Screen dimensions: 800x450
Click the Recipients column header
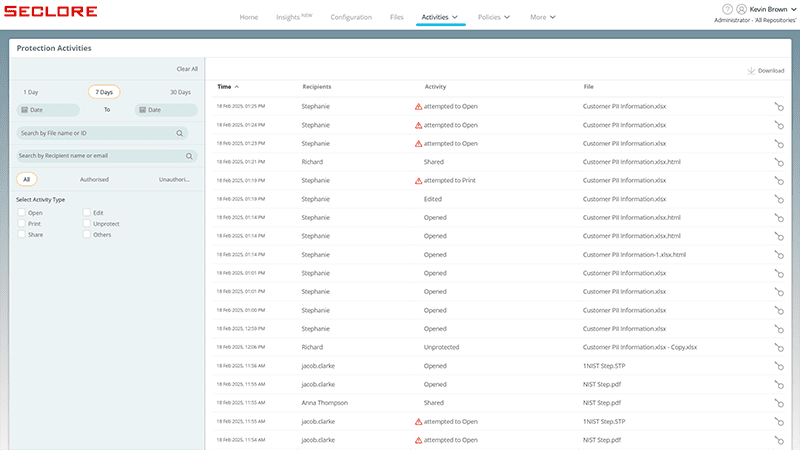pos(317,87)
